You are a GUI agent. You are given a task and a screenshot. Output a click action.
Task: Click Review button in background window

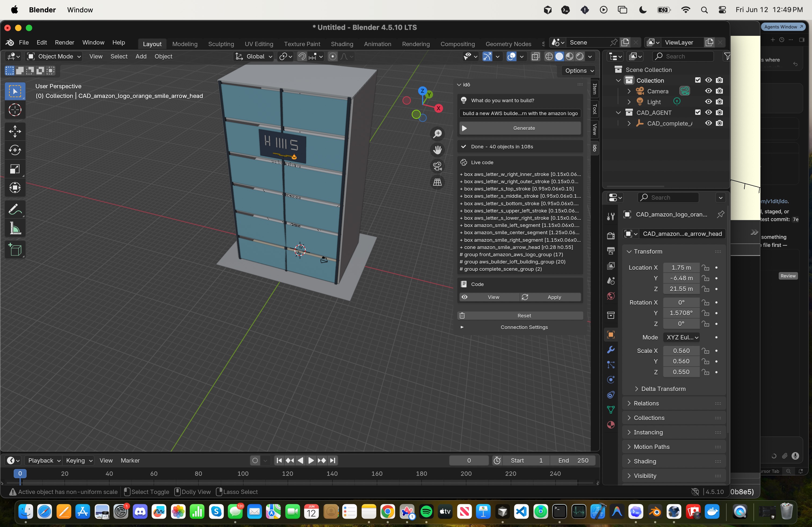[788, 276]
